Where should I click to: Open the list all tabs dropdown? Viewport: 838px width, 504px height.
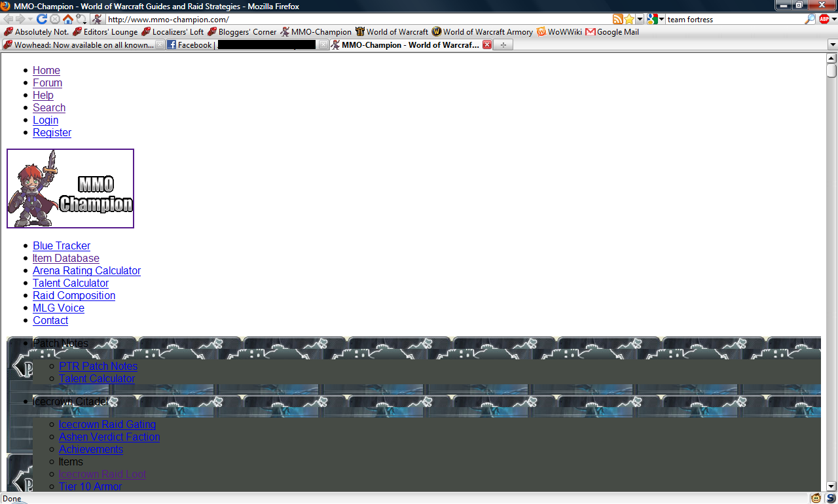833,45
